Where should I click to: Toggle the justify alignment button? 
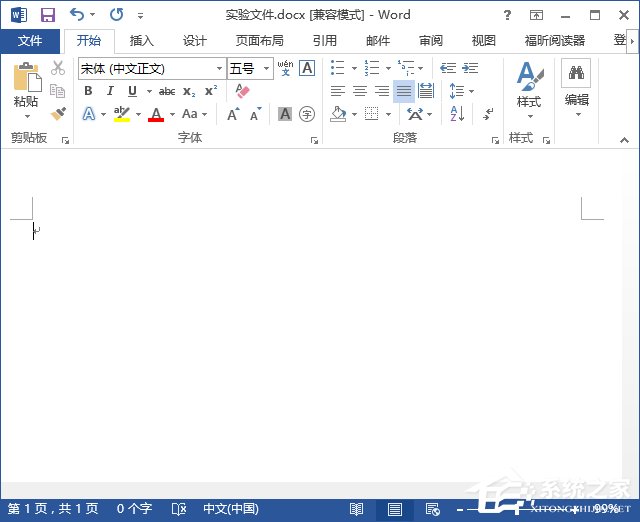click(x=403, y=91)
